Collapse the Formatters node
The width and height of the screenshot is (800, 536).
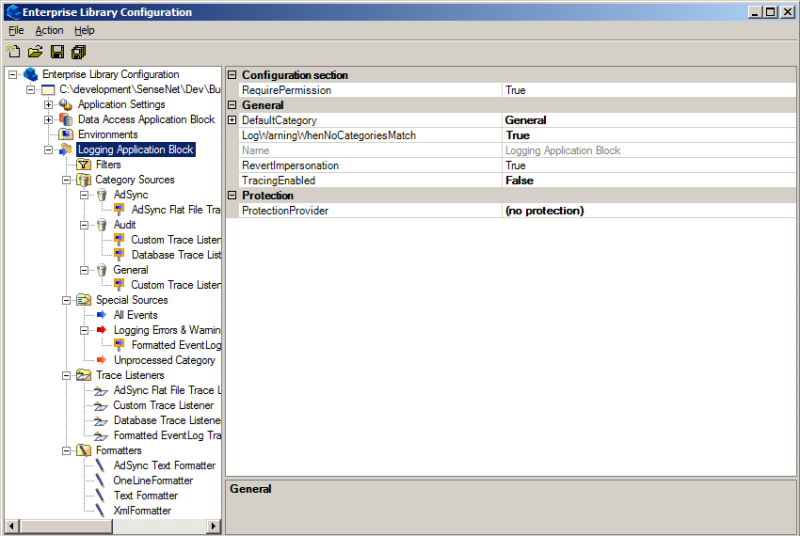[x=66, y=451]
